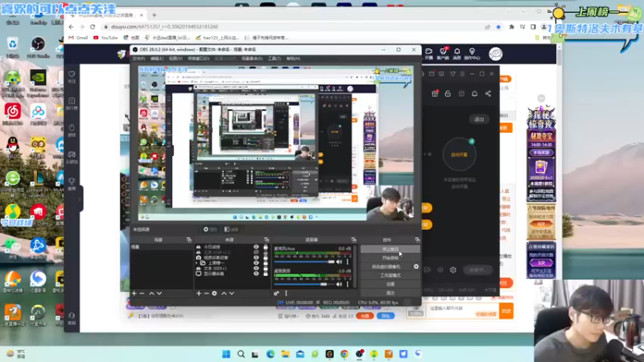
Task: Open OBS 工具(T) menu
Action: click(x=275, y=59)
